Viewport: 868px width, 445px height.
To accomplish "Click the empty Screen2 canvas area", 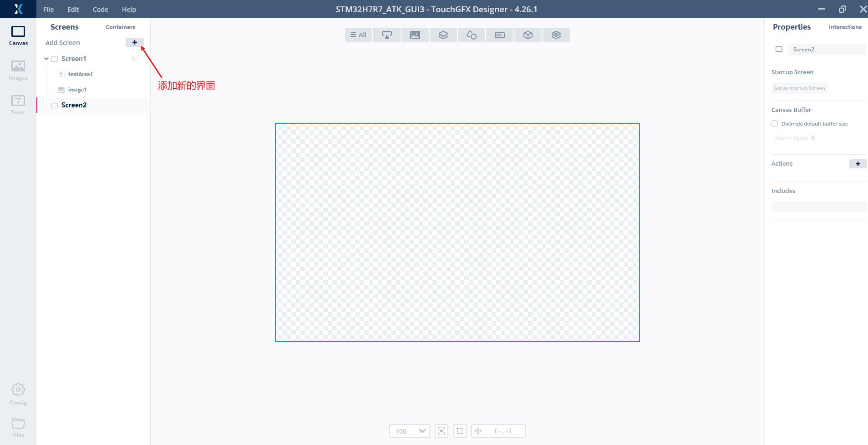I will [x=457, y=233].
